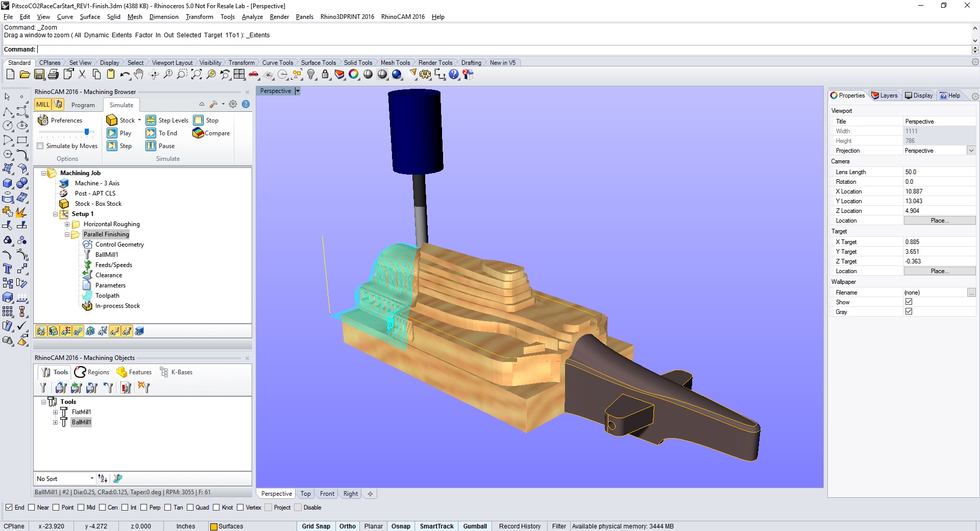The width and height of the screenshot is (980, 531).
Task: Open the Machining Browser help question icon
Action: tap(246, 104)
